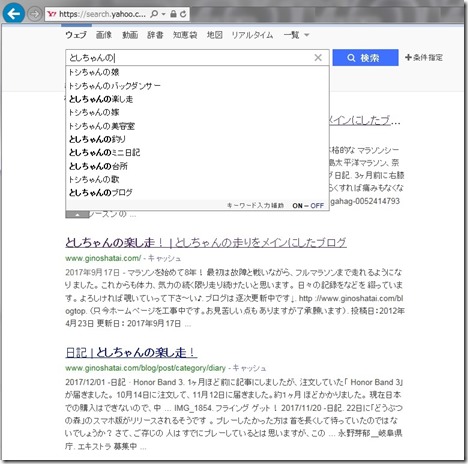Select the 地図 search tab
This screenshot has width=468, height=464.
[214, 35]
